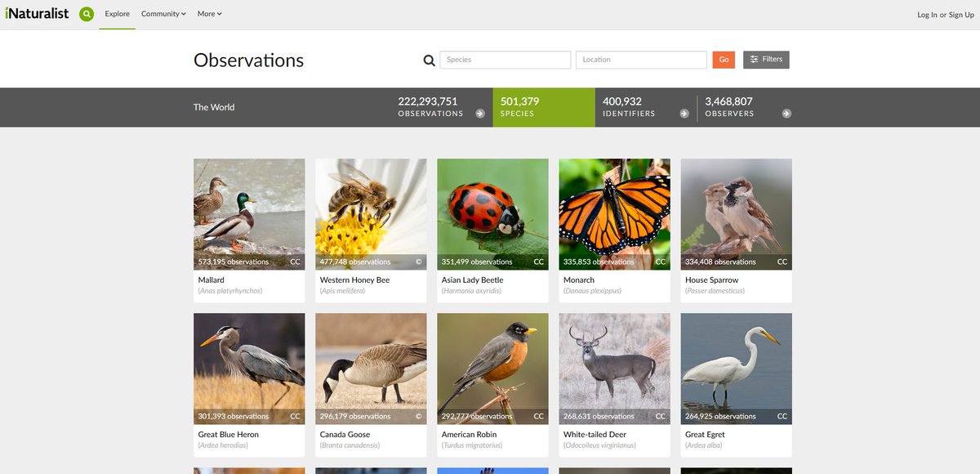980x474 pixels.
Task: Click the Great Blue Heron name link
Action: [228, 435]
